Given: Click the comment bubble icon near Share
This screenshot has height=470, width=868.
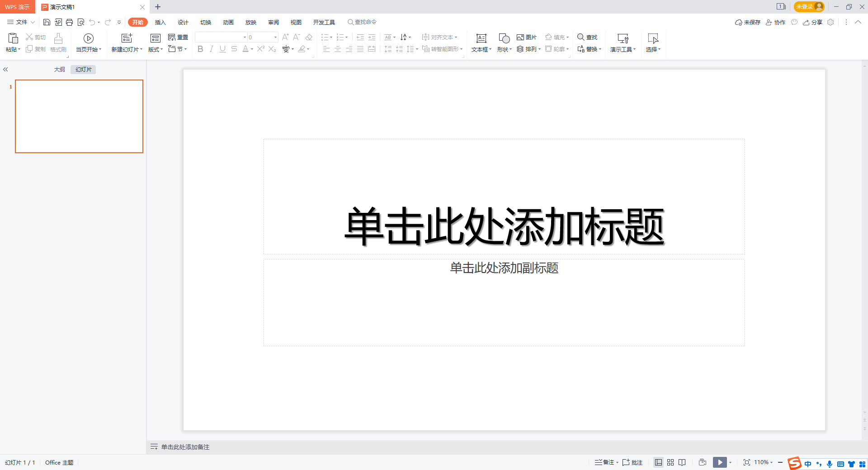Looking at the screenshot, I should coord(794,22).
